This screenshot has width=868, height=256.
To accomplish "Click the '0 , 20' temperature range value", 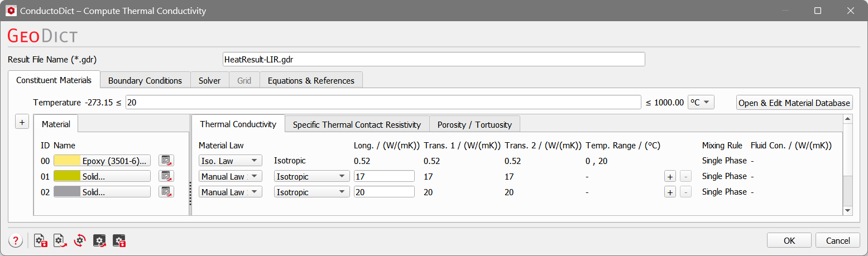I will [597, 161].
